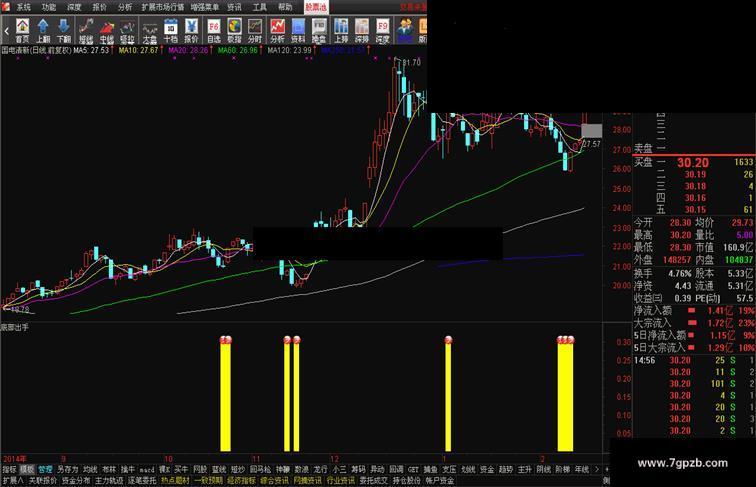Viewport: 756px width, 487px height.
Task: Select the 趋势 indicator tab
Action: coord(505,469)
